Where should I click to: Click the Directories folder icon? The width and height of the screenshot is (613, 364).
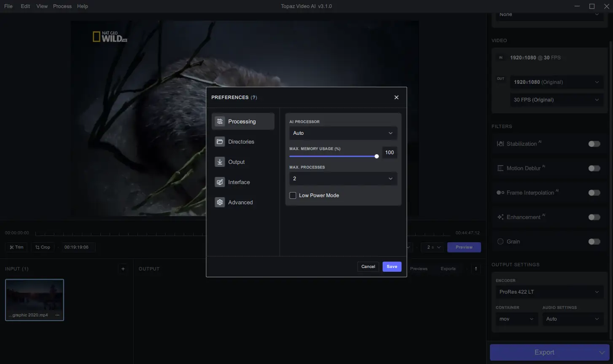[220, 142]
